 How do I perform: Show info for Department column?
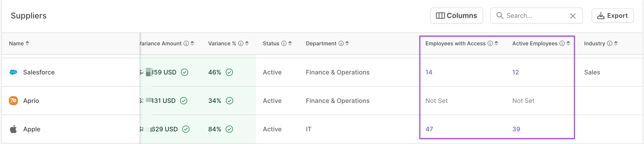[341, 43]
